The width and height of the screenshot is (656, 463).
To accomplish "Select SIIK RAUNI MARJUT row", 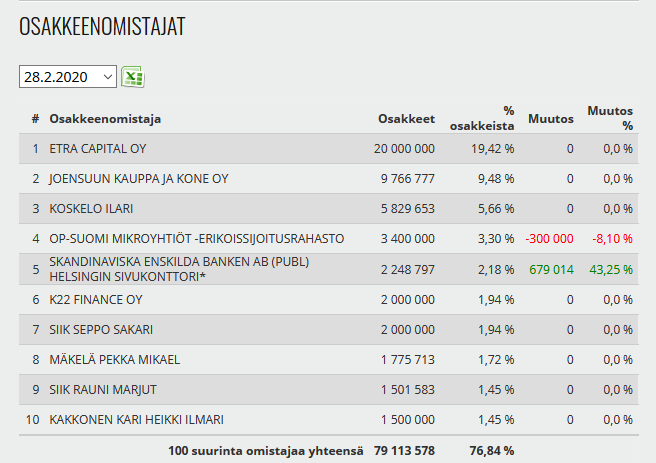I will [x=101, y=389].
